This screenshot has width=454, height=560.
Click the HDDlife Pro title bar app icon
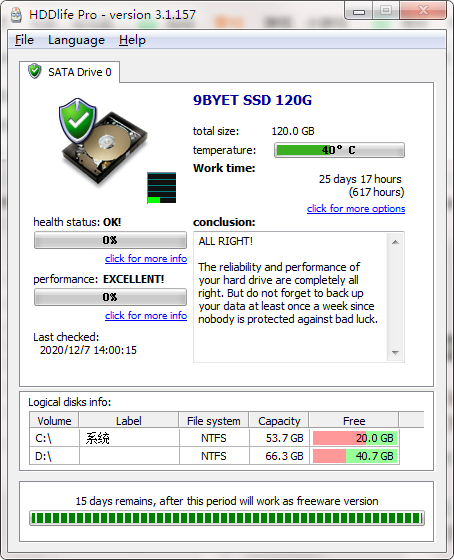click(x=16, y=15)
